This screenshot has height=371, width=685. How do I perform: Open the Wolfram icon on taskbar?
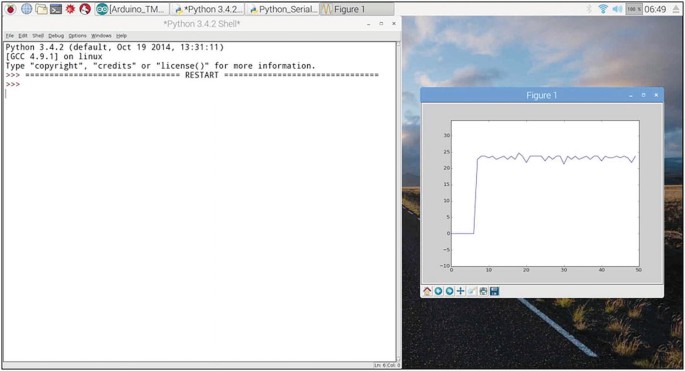point(85,9)
